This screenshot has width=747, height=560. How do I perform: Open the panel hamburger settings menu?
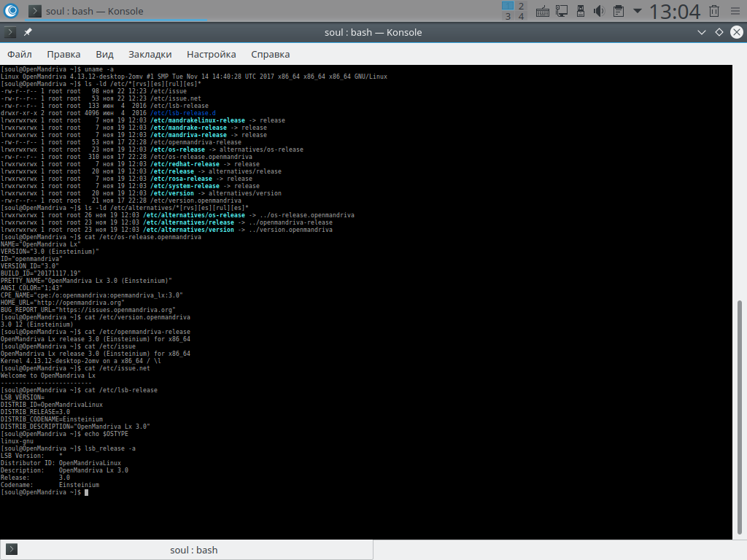click(735, 11)
